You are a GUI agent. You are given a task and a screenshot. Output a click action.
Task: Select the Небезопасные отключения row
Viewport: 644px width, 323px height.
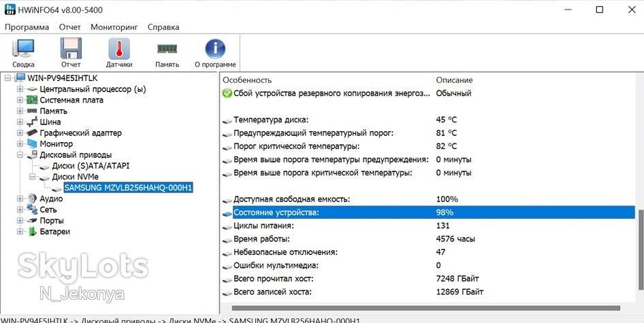coord(428,252)
